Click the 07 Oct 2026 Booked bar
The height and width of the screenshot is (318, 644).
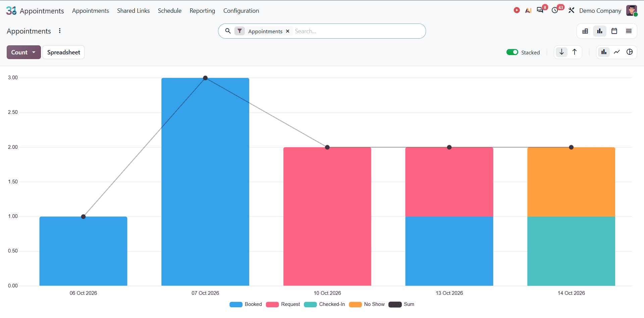(205, 182)
